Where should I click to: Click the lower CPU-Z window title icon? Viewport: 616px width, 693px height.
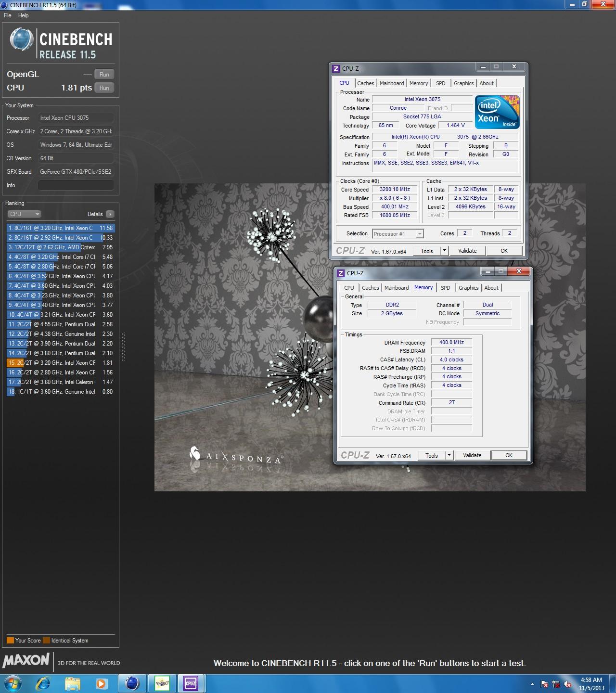[341, 273]
